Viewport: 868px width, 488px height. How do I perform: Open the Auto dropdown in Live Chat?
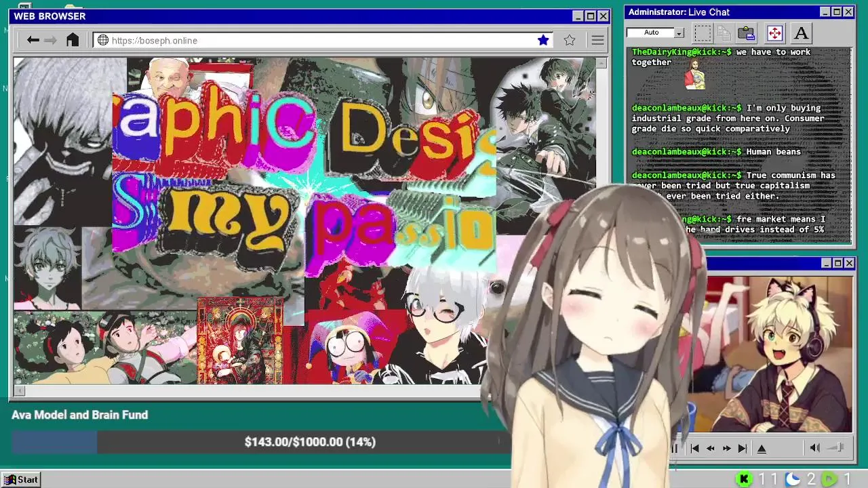click(x=679, y=33)
